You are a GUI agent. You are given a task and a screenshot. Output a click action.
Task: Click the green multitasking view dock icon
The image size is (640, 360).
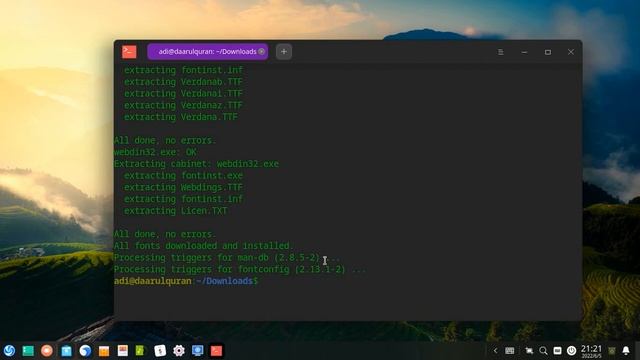(x=28, y=350)
